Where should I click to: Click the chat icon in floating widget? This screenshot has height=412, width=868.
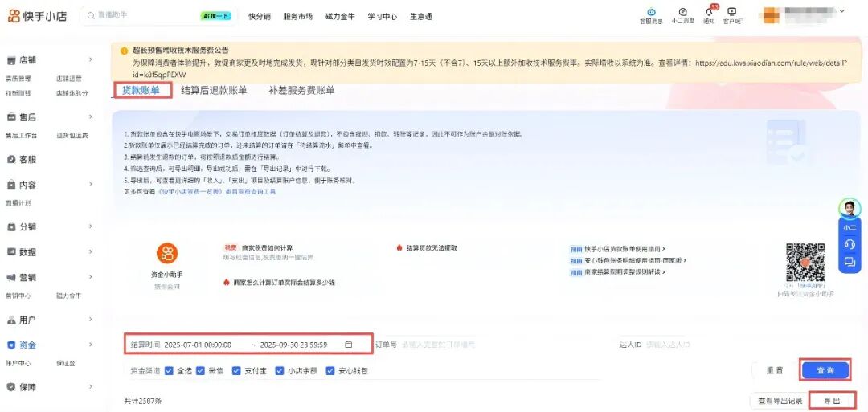pyautogui.click(x=850, y=262)
